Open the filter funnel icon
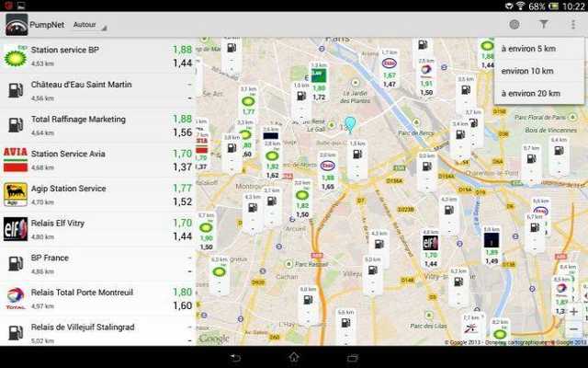 tap(543, 25)
